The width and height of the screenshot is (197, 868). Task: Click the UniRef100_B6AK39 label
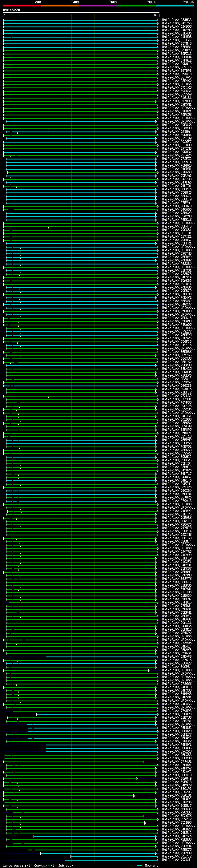177,809
